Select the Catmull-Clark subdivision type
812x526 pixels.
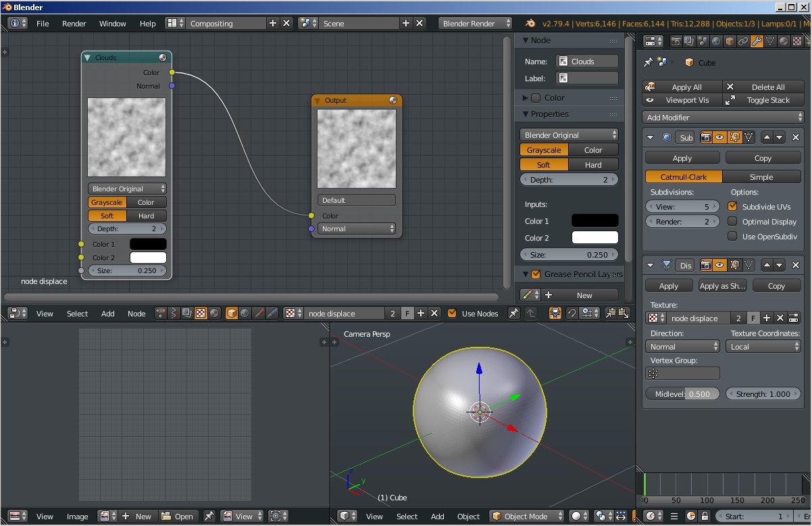(684, 176)
